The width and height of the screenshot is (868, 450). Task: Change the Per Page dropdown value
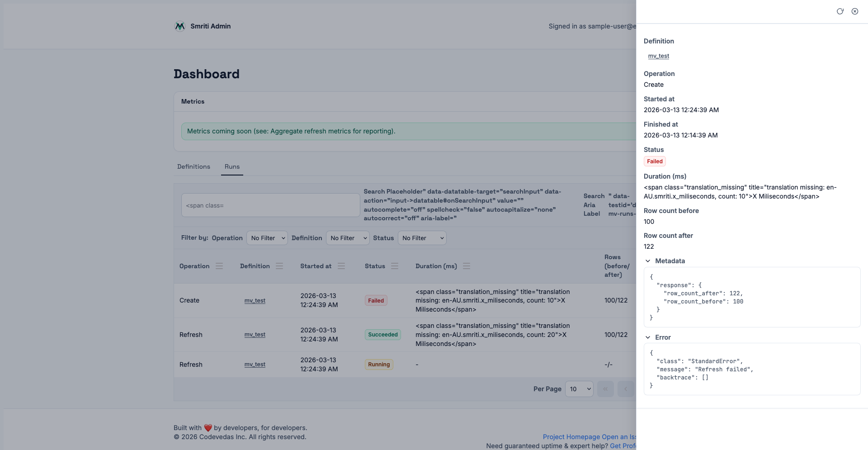[x=579, y=389]
